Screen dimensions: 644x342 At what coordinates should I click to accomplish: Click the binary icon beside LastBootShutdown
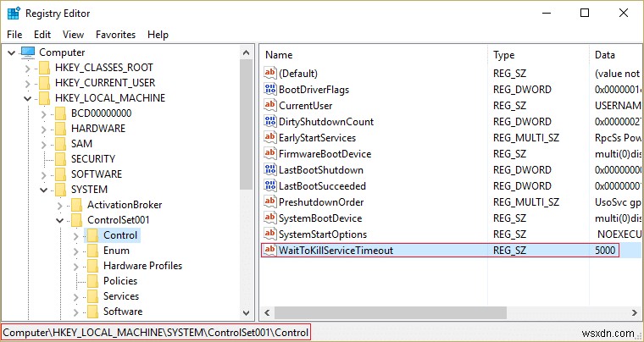point(270,169)
